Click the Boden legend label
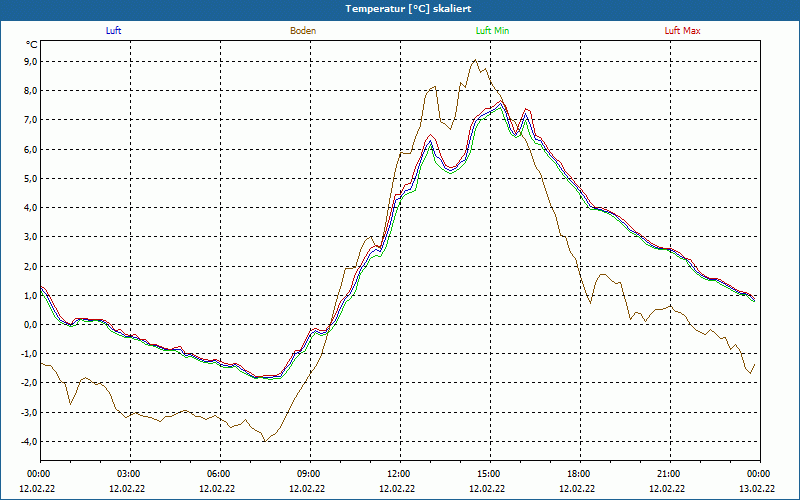 (303, 31)
